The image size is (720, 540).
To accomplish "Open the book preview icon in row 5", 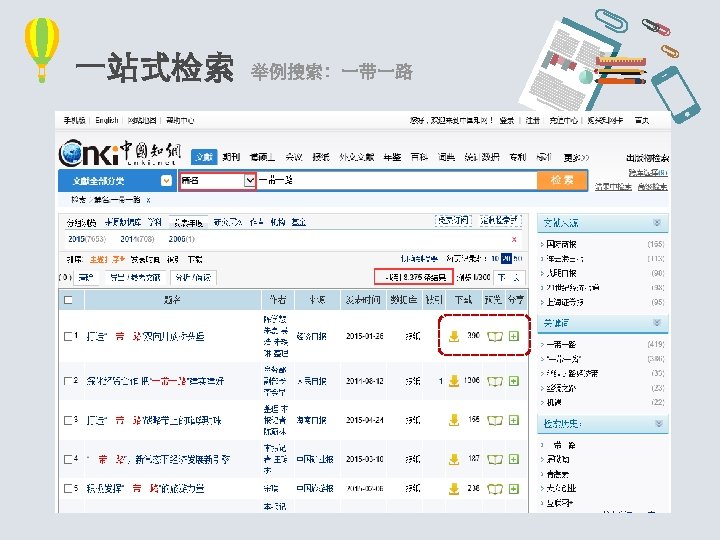I will [495, 489].
